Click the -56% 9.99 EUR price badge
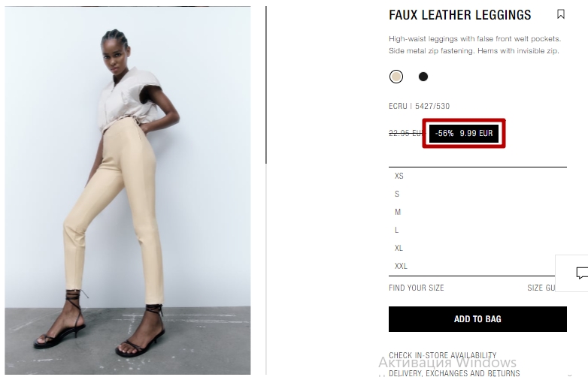Image resolution: width=588 pixels, height=377 pixels. (x=464, y=133)
